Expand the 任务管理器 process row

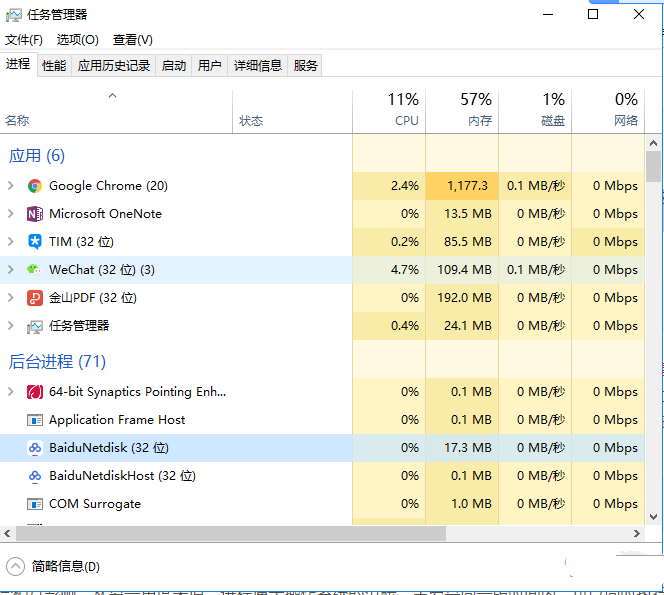pyautogui.click(x=11, y=325)
